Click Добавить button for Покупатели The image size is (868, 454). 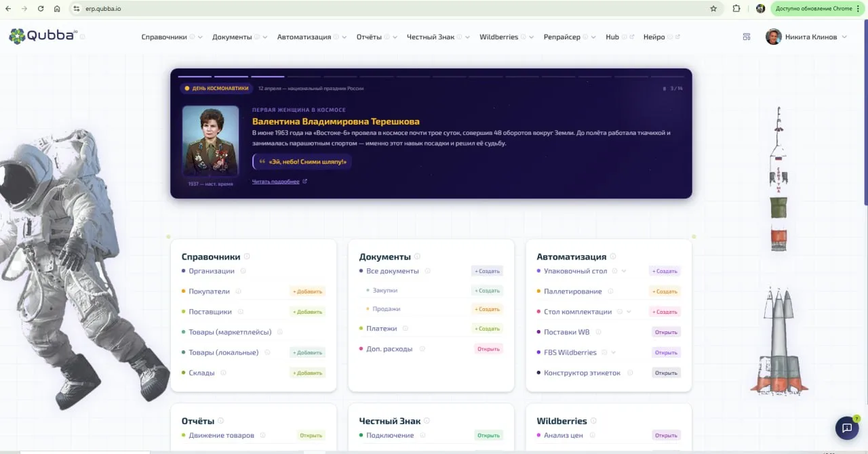pos(307,291)
